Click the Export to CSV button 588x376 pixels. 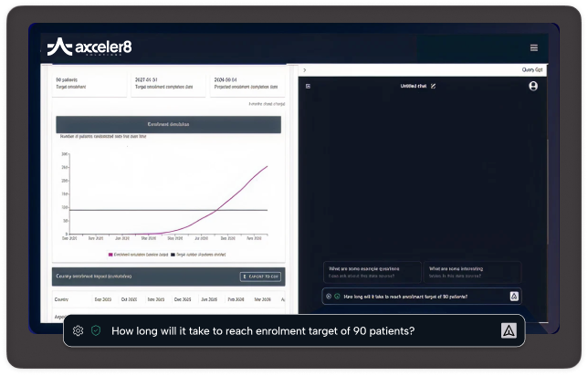pyautogui.click(x=260, y=277)
